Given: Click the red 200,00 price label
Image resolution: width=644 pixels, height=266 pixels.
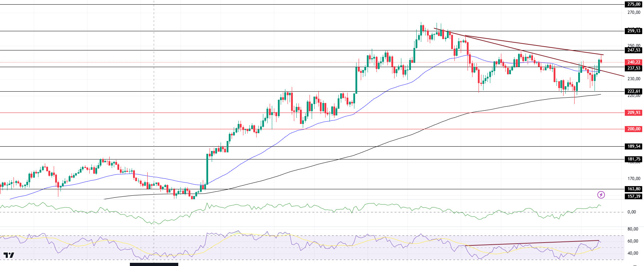Looking at the screenshot, I should tap(634, 129).
